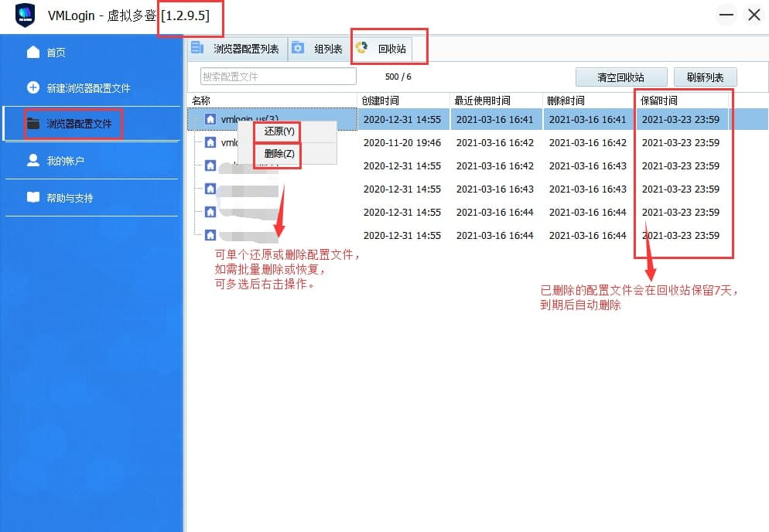
Task: Click the VMLogin shield logo icon
Action: [x=26, y=15]
